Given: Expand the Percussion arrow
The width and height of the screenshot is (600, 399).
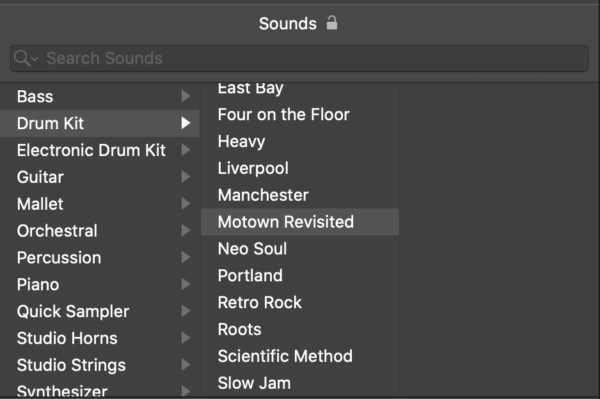Looking at the screenshot, I should [186, 257].
